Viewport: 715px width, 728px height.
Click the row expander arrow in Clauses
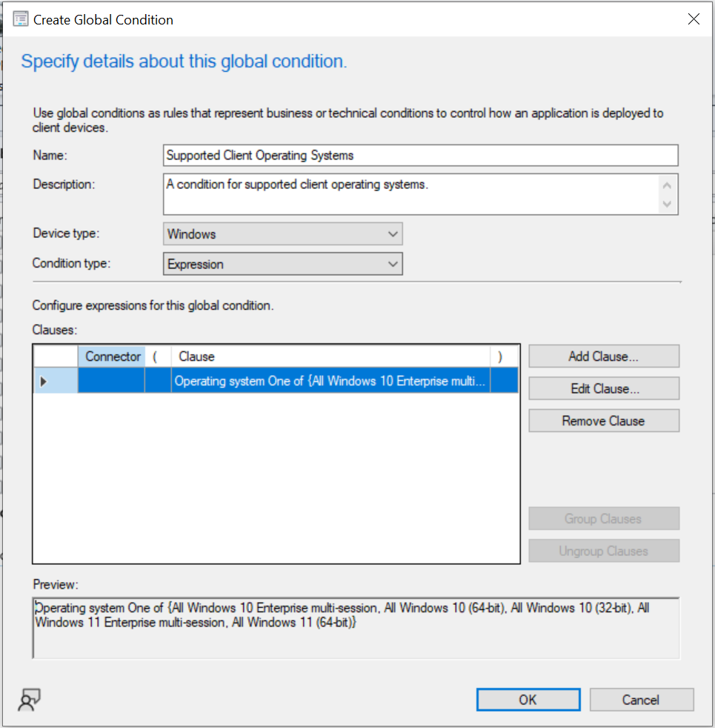(44, 382)
